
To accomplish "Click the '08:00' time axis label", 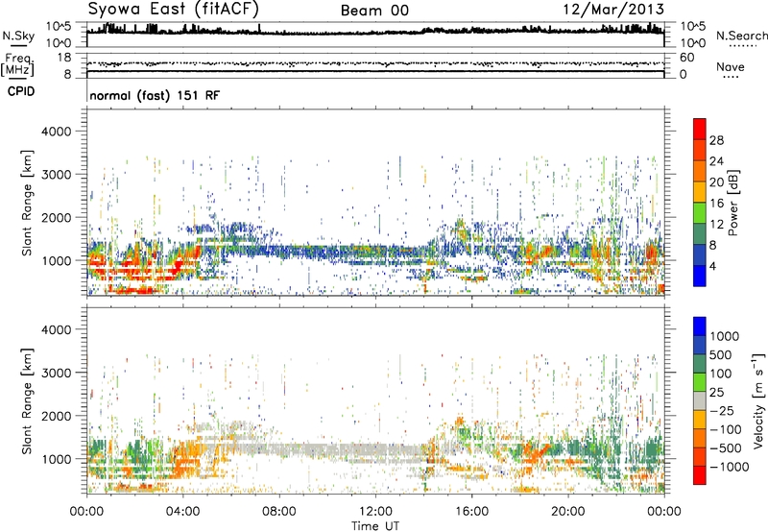I will coord(279,511).
